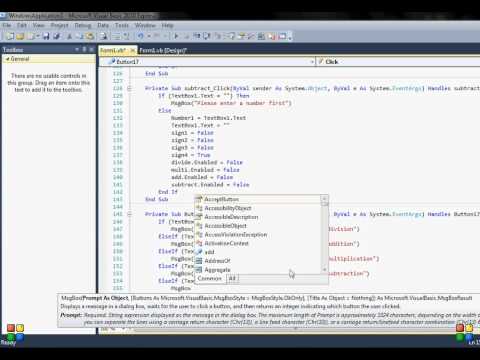Close the Form1.vb code tab
Viewport: 480px width, 360px height.
(x=132, y=50)
